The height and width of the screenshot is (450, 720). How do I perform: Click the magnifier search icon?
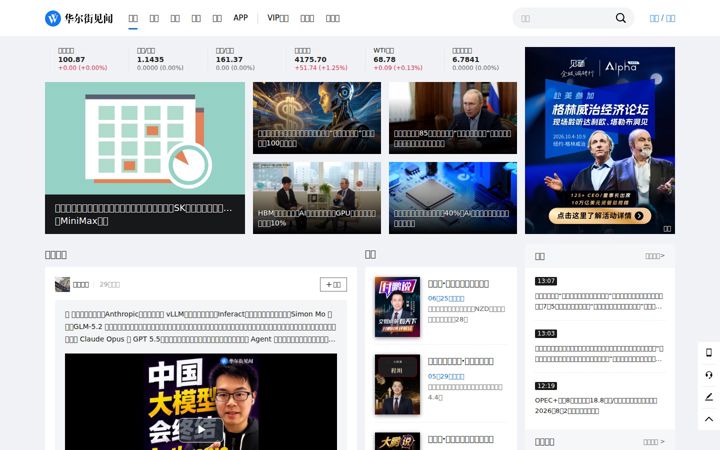click(x=620, y=18)
